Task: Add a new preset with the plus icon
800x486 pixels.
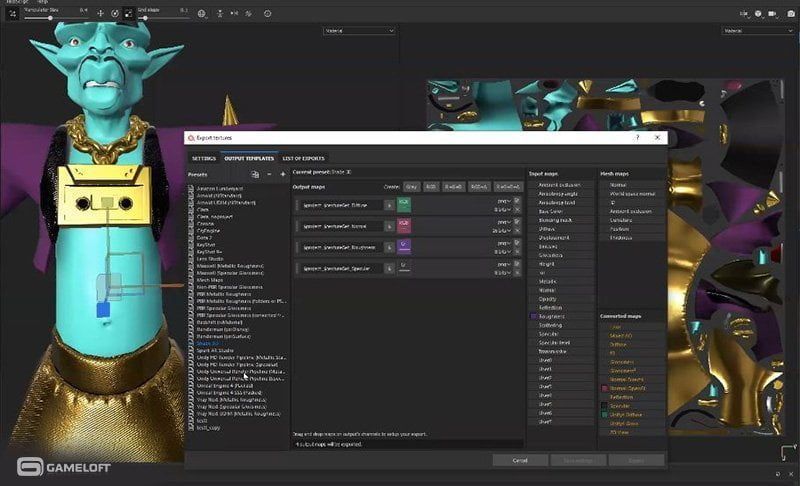Action: pyautogui.click(x=283, y=174)
